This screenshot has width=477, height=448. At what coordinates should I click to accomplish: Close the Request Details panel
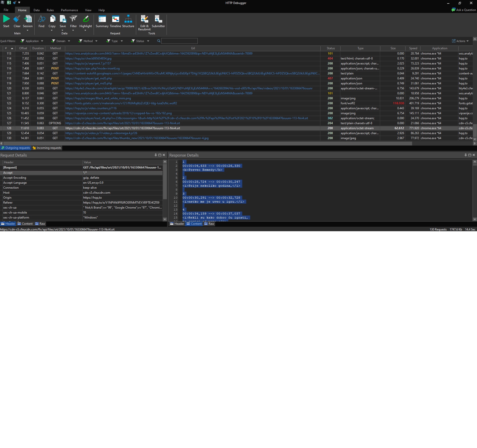pos(164,155)
